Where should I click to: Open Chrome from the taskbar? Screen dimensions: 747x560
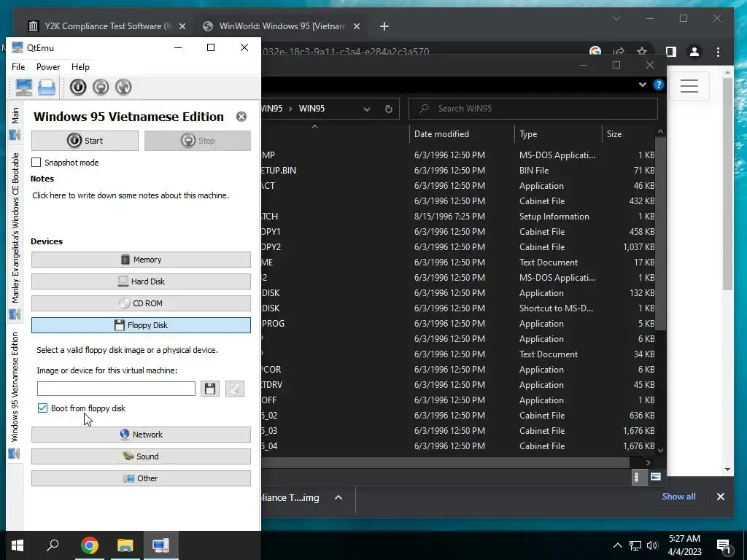click(x=90, y=545)
